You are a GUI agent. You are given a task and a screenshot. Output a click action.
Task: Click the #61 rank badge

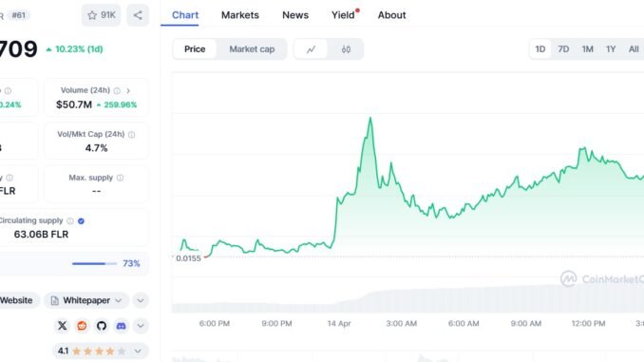point(19,15)
